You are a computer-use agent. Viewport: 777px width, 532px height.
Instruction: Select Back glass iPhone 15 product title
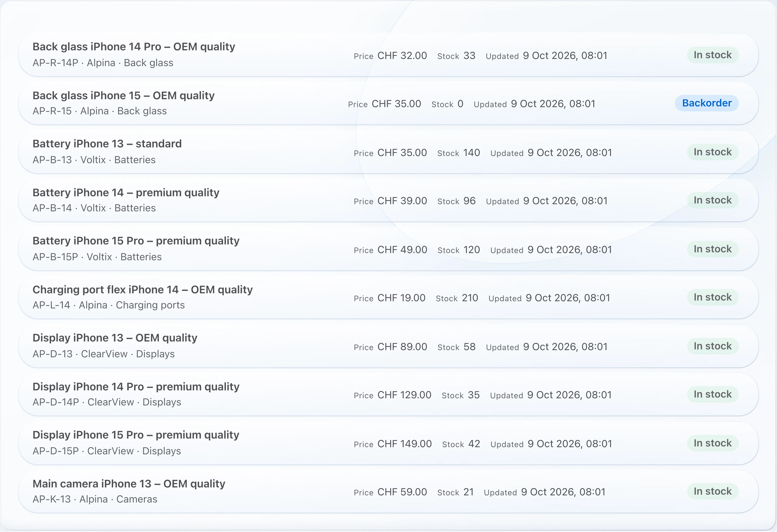pyautogui.click(x=123, y=96)
